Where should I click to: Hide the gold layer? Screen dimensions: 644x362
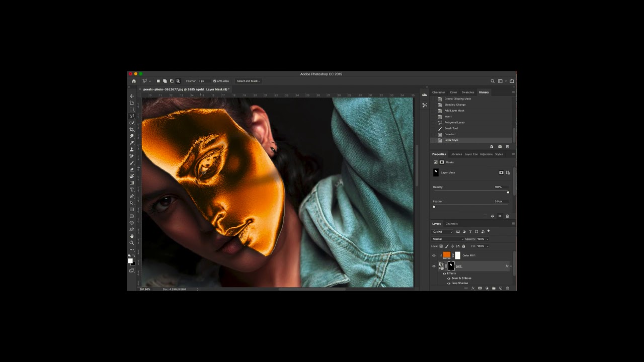point(434,266)
